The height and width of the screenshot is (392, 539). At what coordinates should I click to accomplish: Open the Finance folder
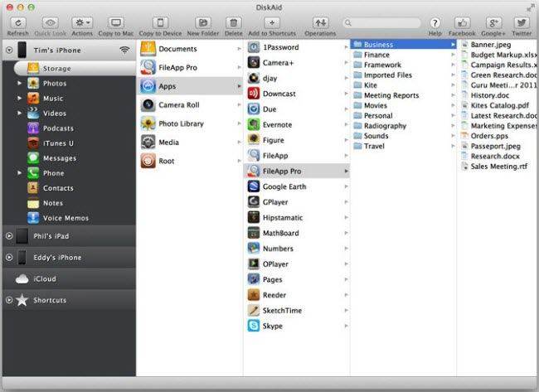point(404,55)
